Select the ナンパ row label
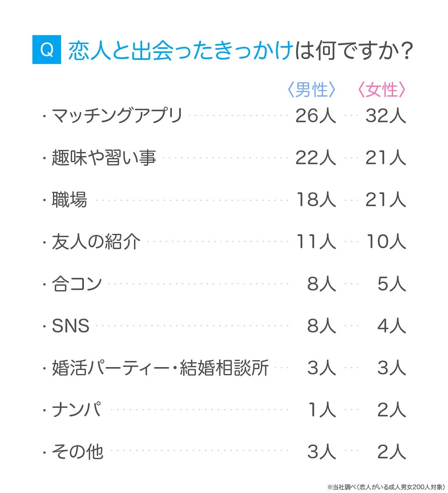448x493 pixels. coord(77,410)
